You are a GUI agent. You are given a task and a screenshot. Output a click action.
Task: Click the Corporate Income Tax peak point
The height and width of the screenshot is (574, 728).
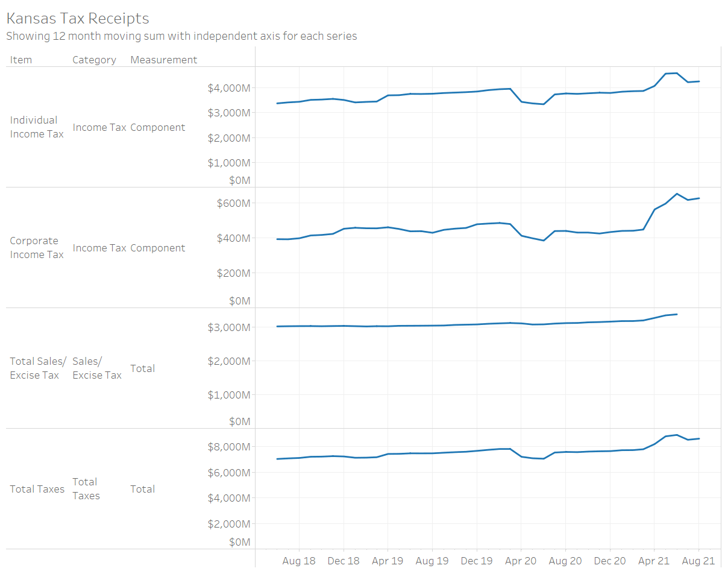click(x=678, y=194)
